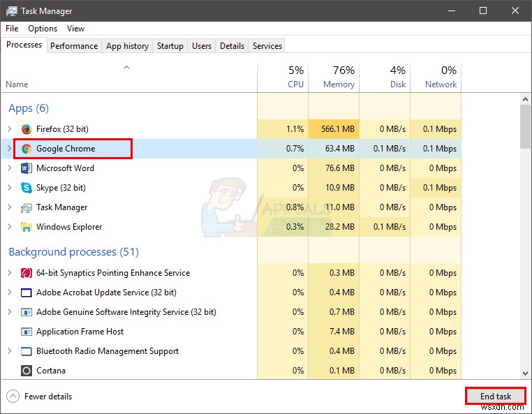Expand the Firefox (32 bit) process group
Screen dimensions: 532x414
(10, 129)
